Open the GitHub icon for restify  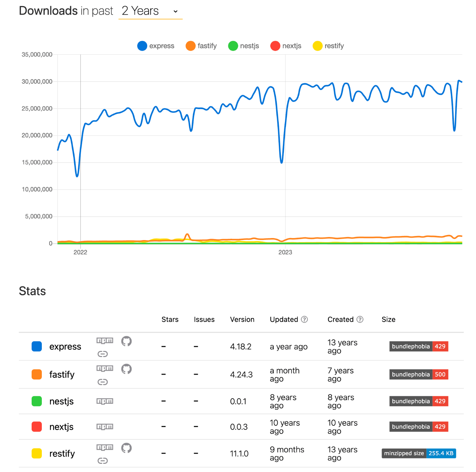126,448
